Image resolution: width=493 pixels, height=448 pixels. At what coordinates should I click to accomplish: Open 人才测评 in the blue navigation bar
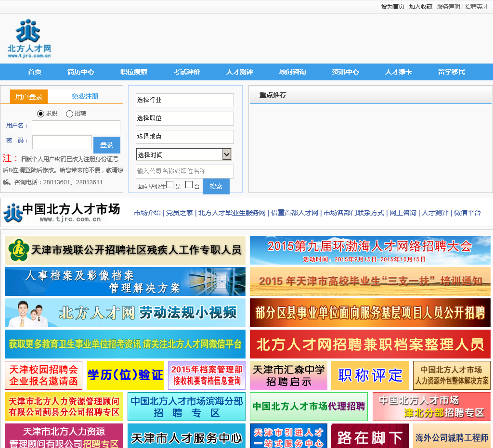pos(240,72)
